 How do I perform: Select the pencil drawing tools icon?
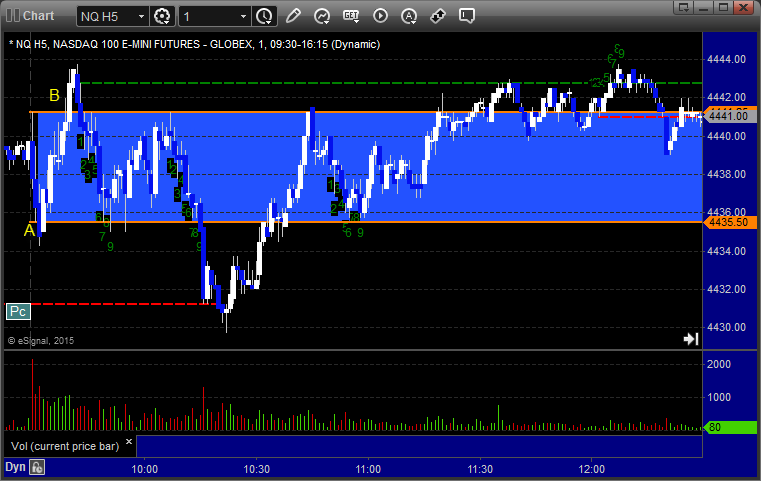[293, 16]
